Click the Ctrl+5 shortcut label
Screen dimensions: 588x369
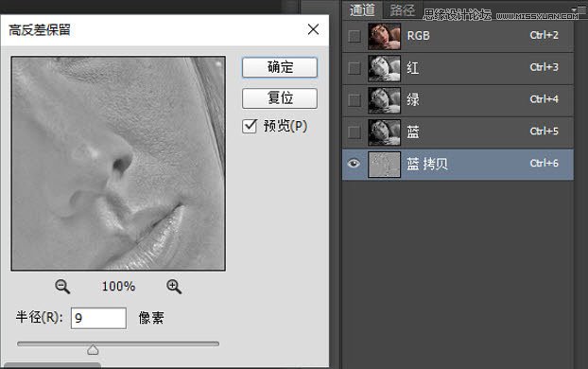tap(545, 132)
